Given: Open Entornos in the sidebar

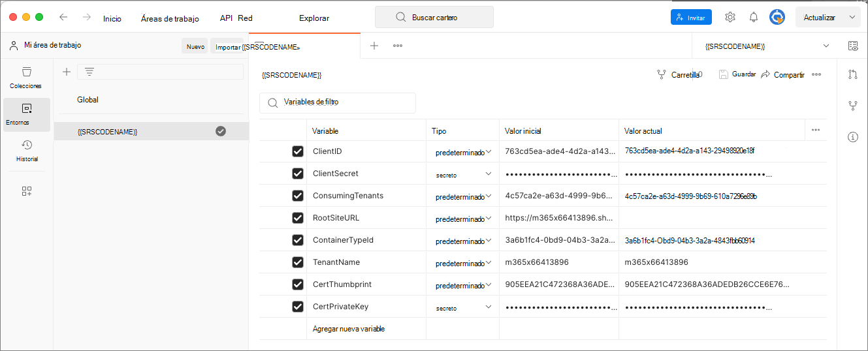Looking at the screenshot, I should [x=26, y=114].
